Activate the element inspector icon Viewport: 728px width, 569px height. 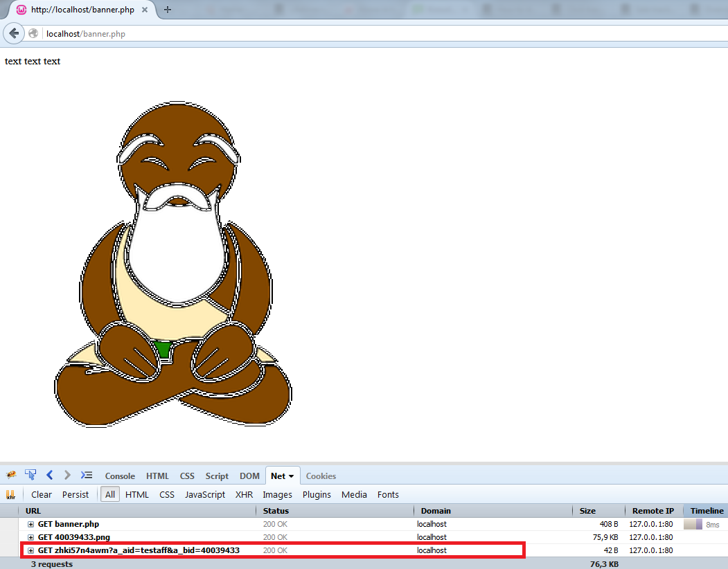(x=30, y=475)
